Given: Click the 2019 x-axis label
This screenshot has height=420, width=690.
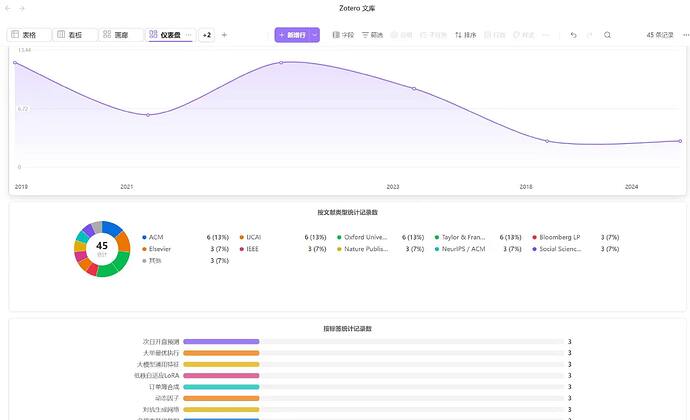Looking at the screenshot, I should (x=21, y=187).
